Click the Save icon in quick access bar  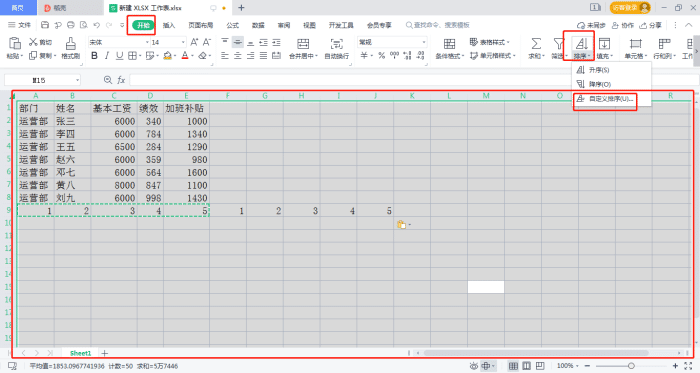tap(45, 25)
